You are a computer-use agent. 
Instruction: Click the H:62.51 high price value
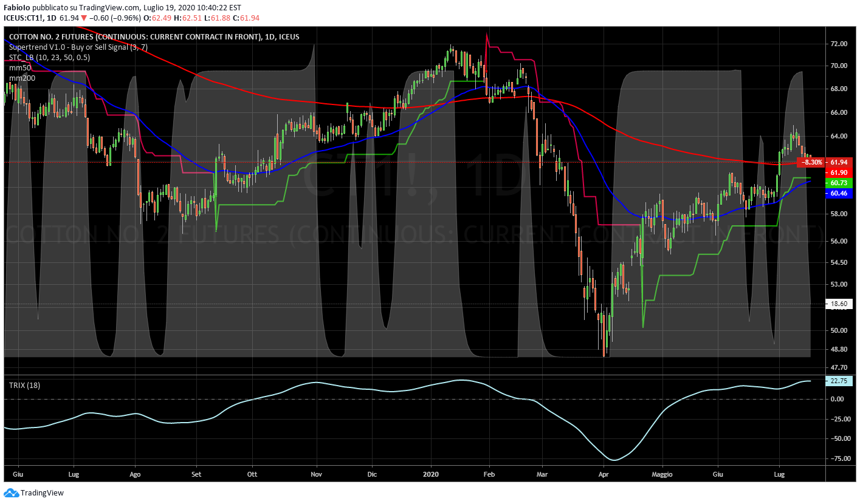[188, 18]
